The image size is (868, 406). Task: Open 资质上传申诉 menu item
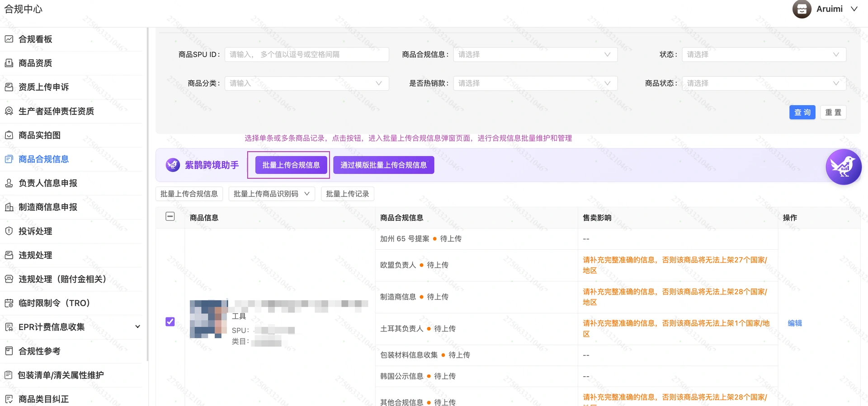44,87
